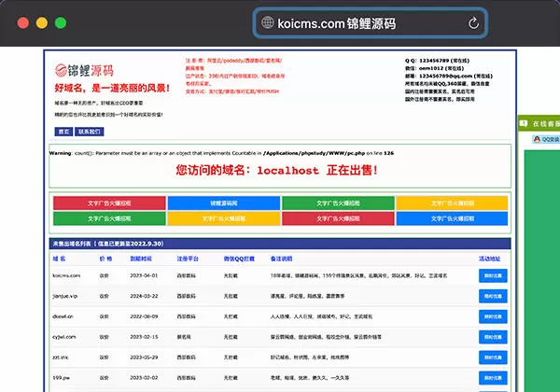Open the blue 锦鲤源码网 ad banner

224,203
